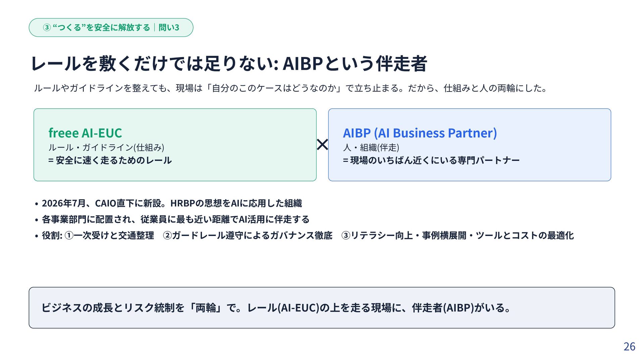Click the slide title レールを敷くだけでは足りない
The width and height of the screenshot is (644, 362).
(x=229, y=63)
